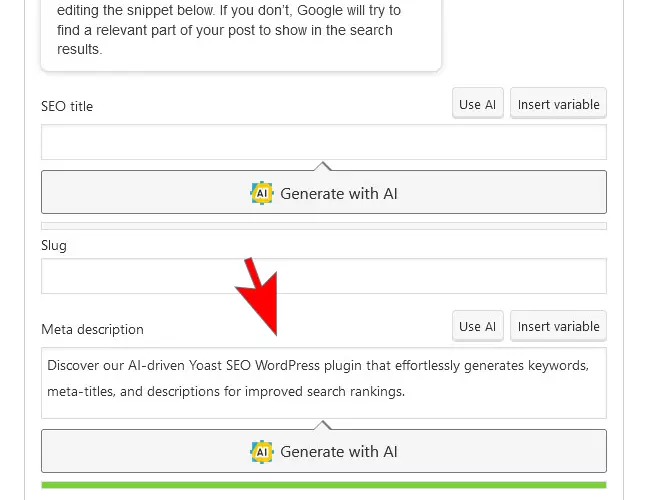Click into the Slug input field

click(x=323, y=276)
